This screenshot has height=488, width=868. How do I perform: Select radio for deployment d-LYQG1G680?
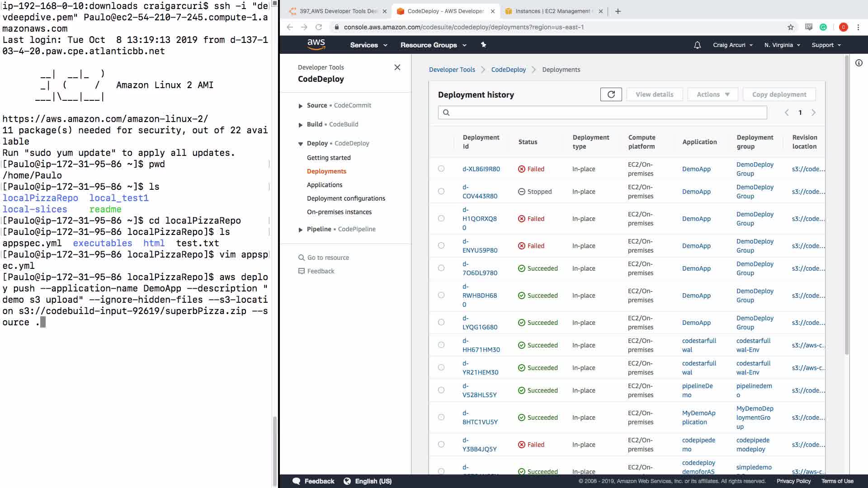pyautogui.click(x=441, y=322)
